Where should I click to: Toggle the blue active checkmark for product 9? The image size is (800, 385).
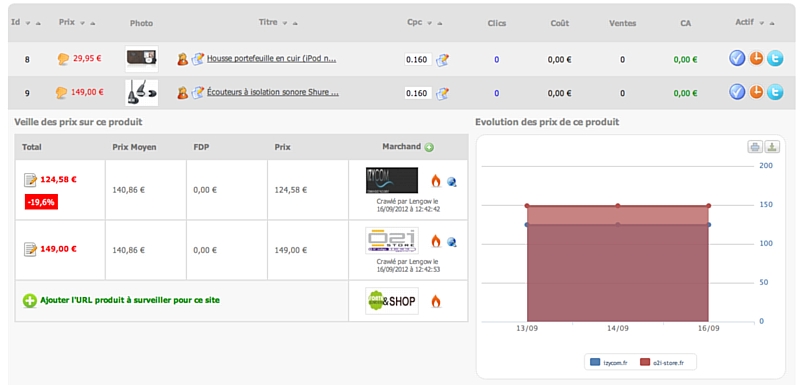pos(737,93)
